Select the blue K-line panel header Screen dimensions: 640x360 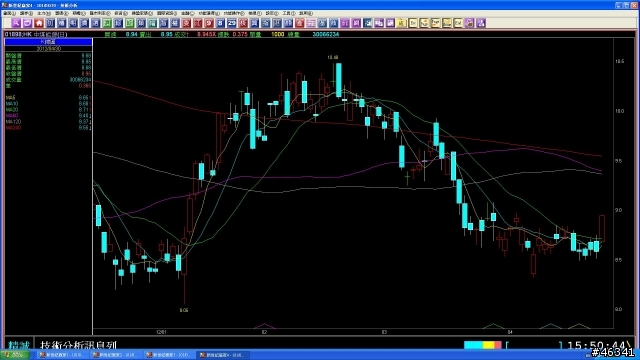pos(49,42)
